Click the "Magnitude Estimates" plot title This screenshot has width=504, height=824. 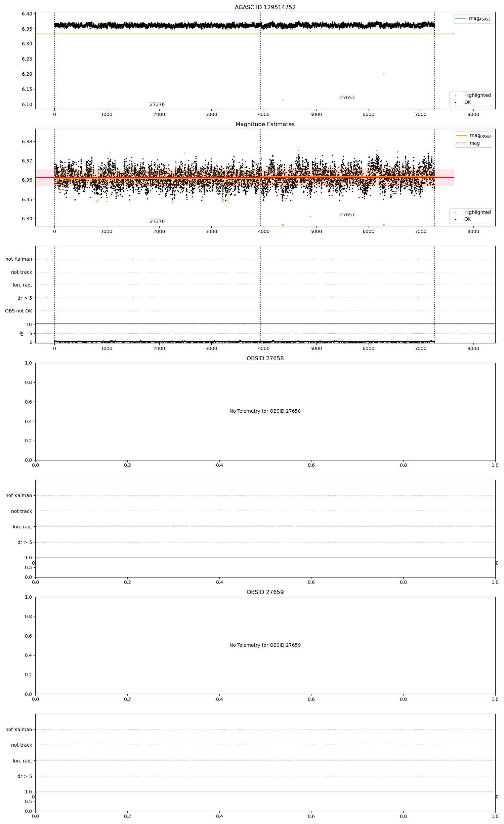[265, 124]
